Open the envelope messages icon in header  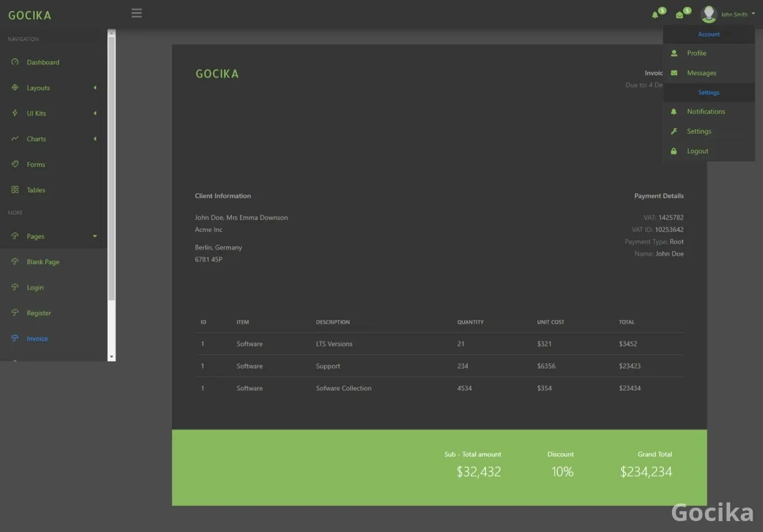[x=679, y=15]
